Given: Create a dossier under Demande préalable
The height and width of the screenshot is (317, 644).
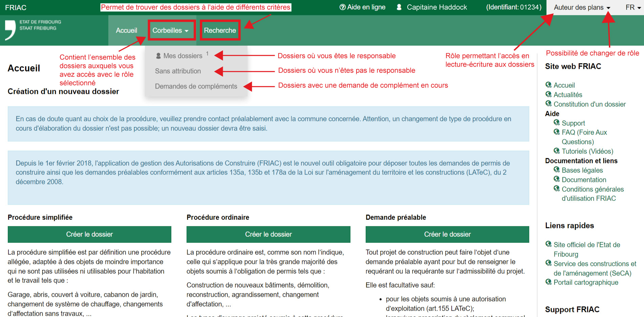Looking at the screenshot, I should [x=447, y=234].
